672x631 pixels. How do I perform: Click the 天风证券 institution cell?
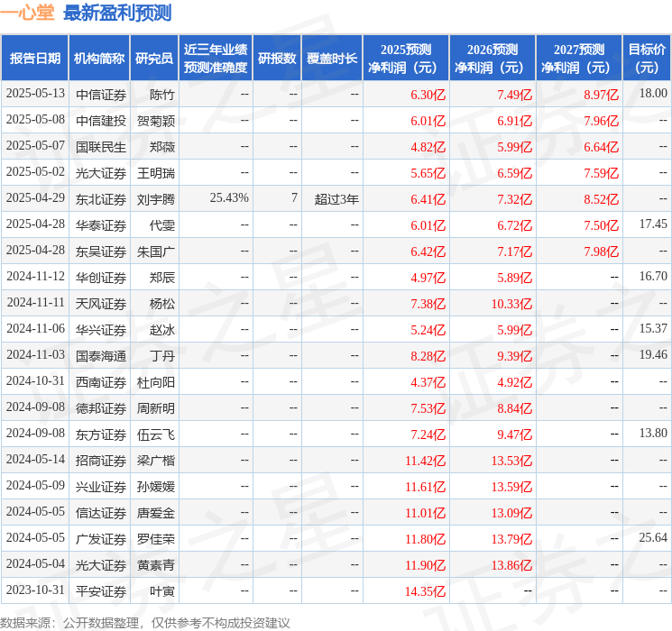101,303
